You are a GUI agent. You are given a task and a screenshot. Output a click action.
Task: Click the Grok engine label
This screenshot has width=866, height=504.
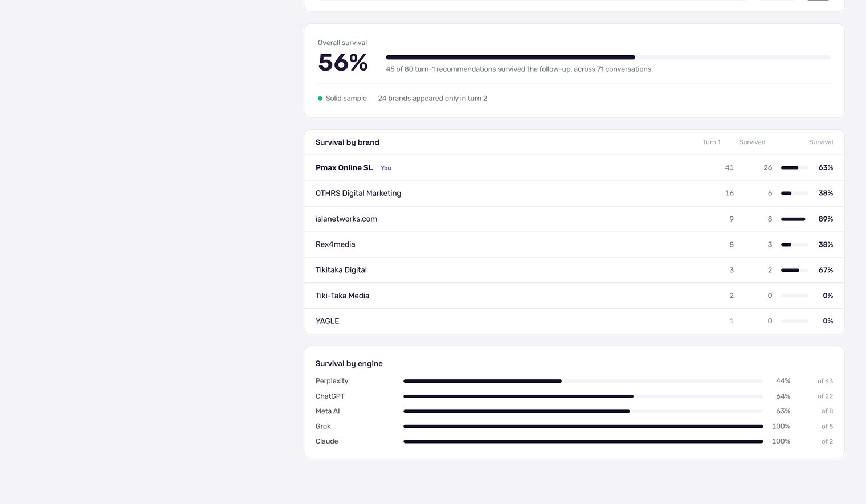pos(323,427)
